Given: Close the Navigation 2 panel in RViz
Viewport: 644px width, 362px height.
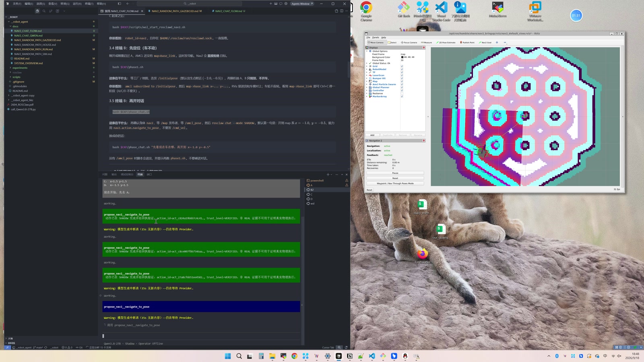Looking at the screenshot, I should (424, 141).
